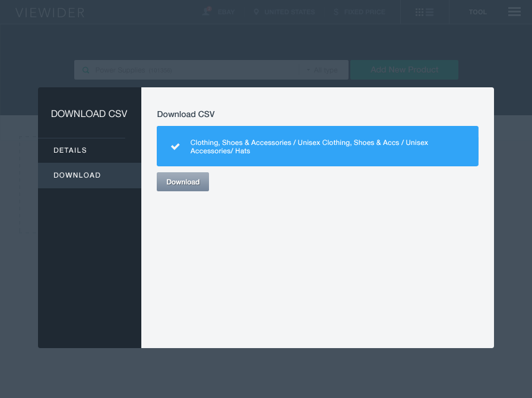Switch to list view layout

point(430,12)
